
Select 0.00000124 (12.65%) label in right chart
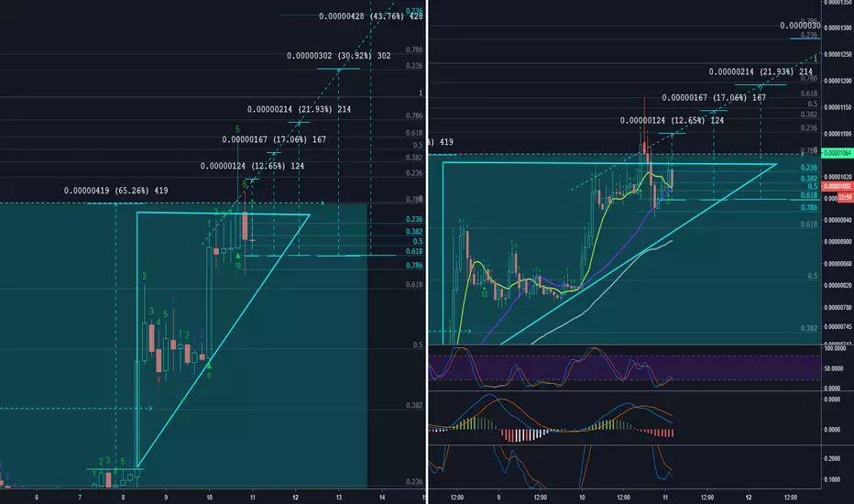672,120
